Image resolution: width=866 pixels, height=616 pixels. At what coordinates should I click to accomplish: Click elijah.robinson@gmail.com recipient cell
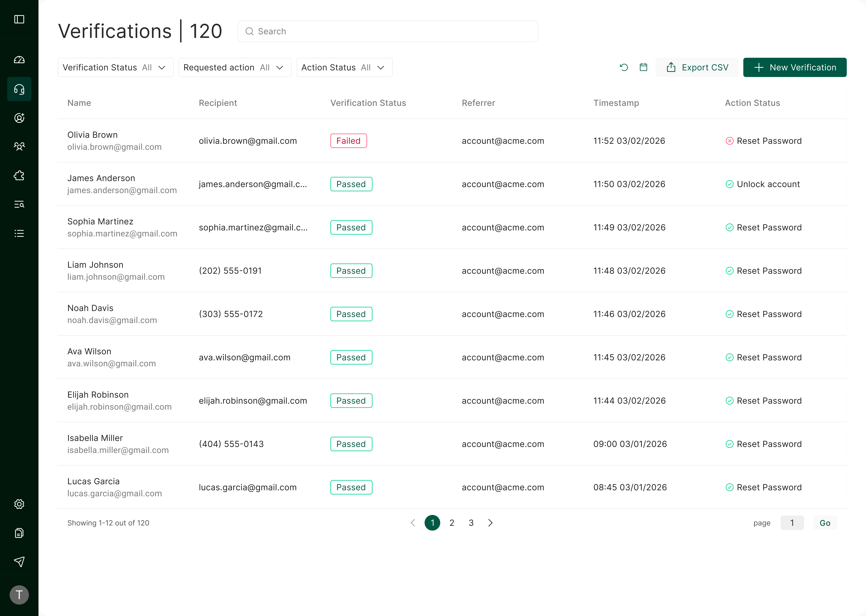pyautogui.click(x=253, y=401)
